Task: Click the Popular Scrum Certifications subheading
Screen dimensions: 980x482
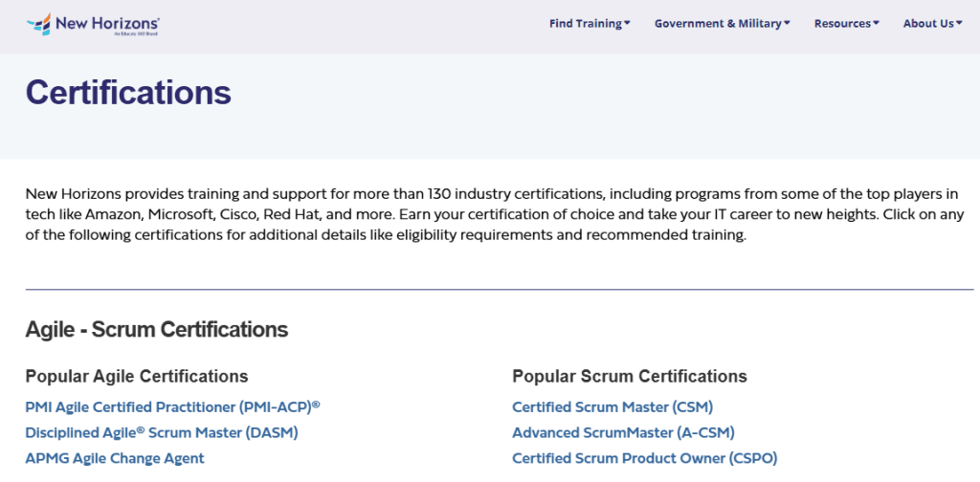Action: click(630, 377)
